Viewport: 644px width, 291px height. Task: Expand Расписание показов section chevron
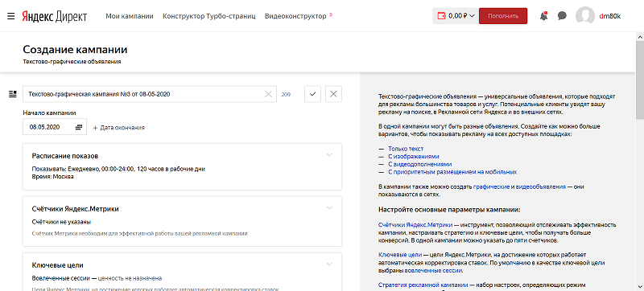coord(329,155)
